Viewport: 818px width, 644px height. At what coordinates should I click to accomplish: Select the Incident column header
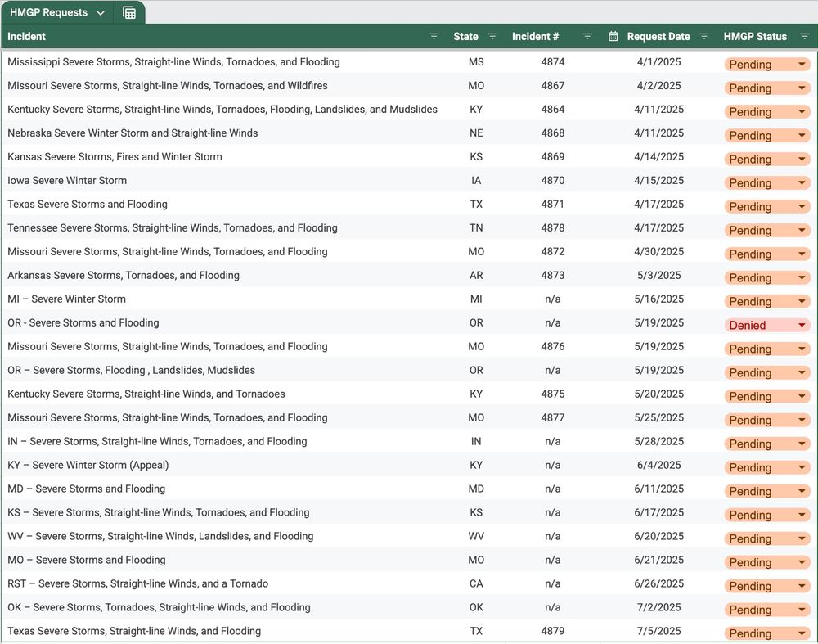27,37
